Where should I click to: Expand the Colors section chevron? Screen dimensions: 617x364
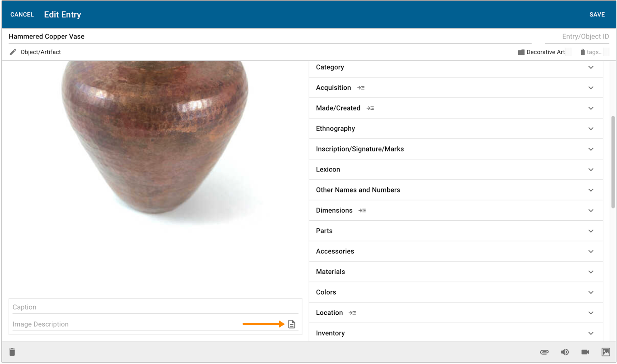coord(591,292)
